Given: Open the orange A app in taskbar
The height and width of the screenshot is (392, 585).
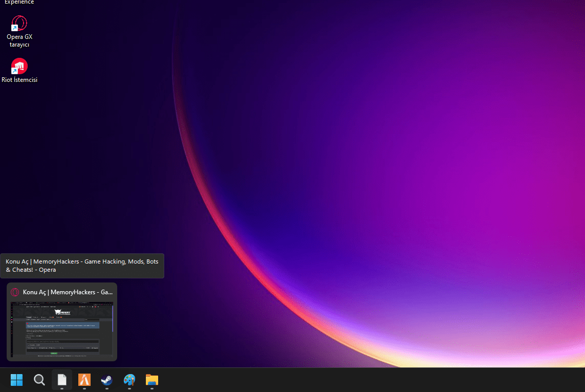Looking at the screenshot, I should click(x=84, y=380).
